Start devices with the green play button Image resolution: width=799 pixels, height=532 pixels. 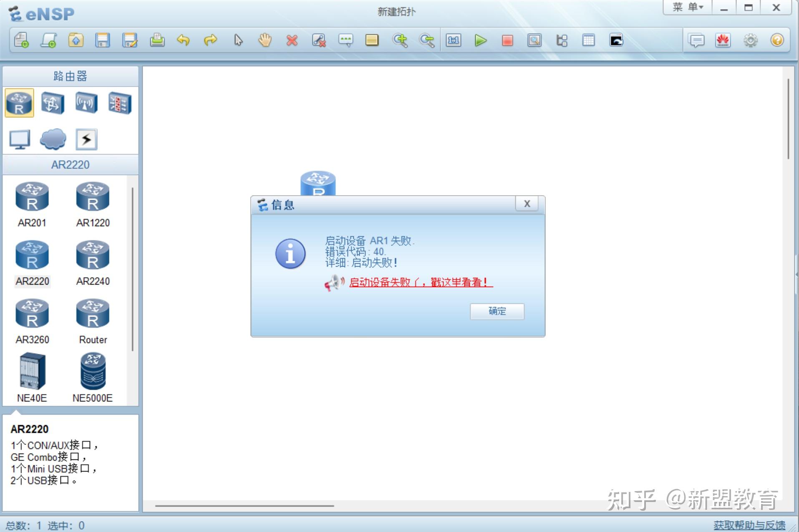point(481,40)
